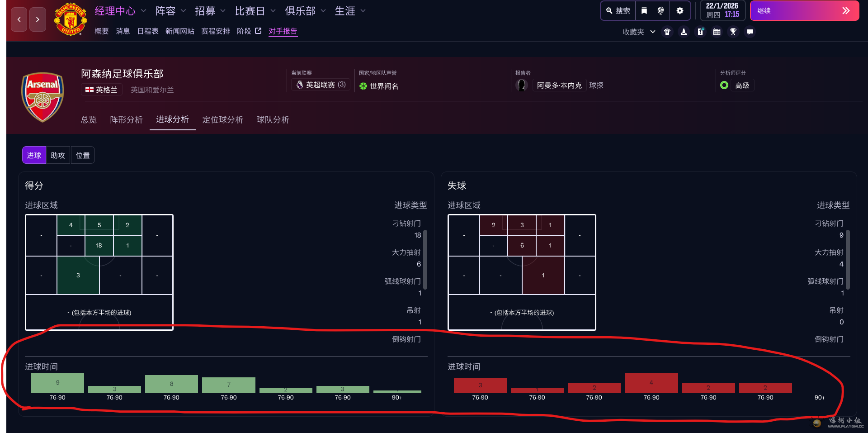
Task: Switch to the 位置 view toggle
Action: (x=82, y=155)
